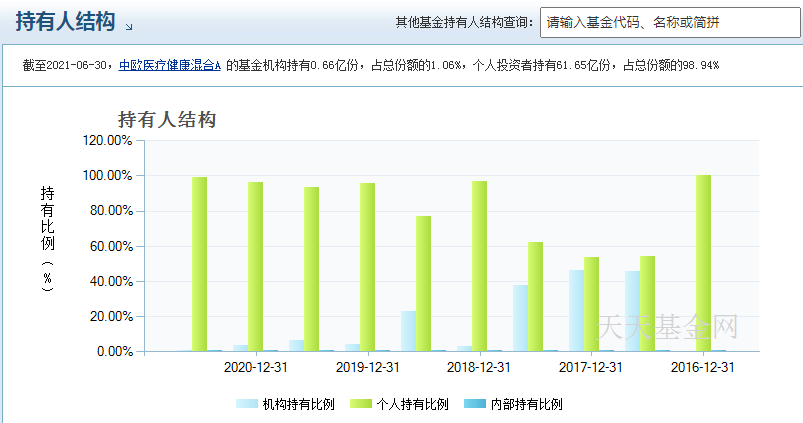Image resolution: width=803 pixels, height=423 pixels.
Task: Click the 2017-12-31 x-axis label
Action: (590, 367)
